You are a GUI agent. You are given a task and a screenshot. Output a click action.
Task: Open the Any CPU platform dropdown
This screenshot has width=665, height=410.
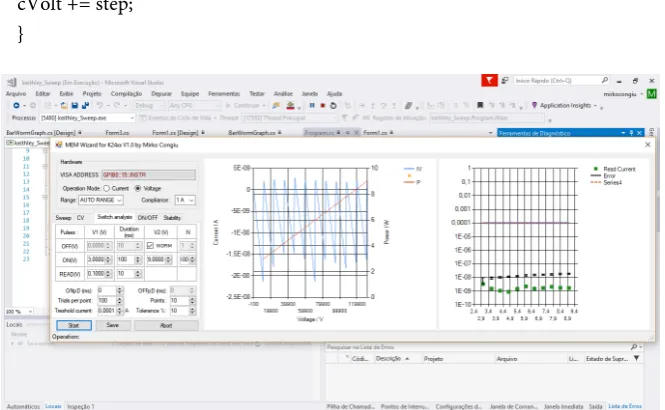pos(194,105)
